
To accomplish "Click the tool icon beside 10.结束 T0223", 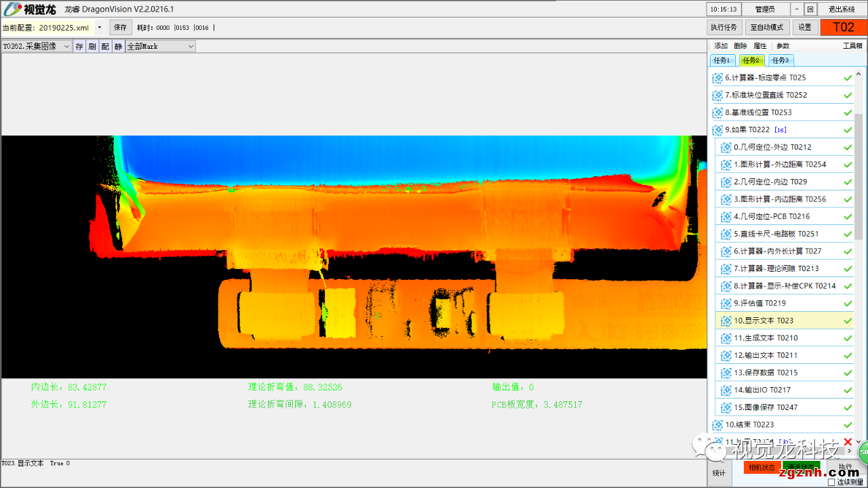I will [x=717, y=425].
